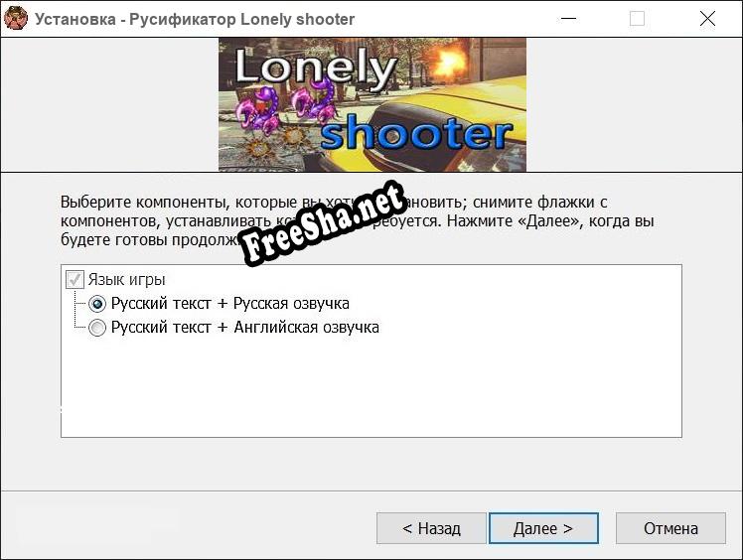The width and height of the screenshot is (743, 560).
Task: Proceed by pressing Далее
Action: pos(542,528)
